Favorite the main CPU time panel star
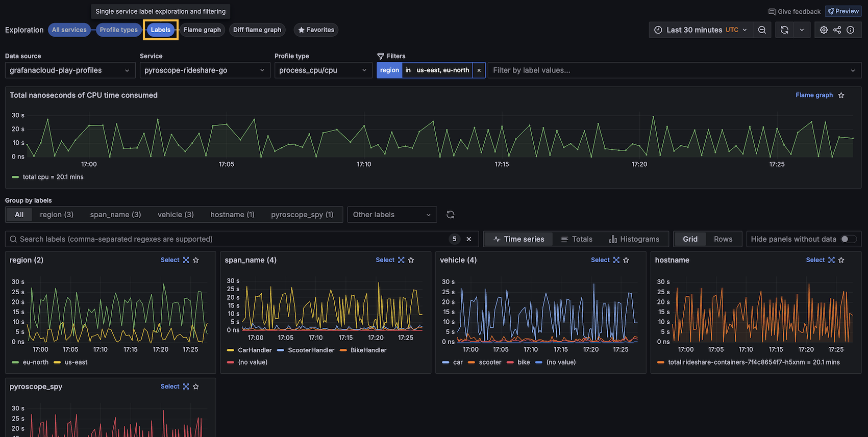This screenshot has height=437, width=868. pyautogui.click(x=841, y=95)
